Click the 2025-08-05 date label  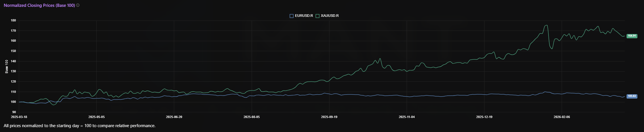(251, 117)
